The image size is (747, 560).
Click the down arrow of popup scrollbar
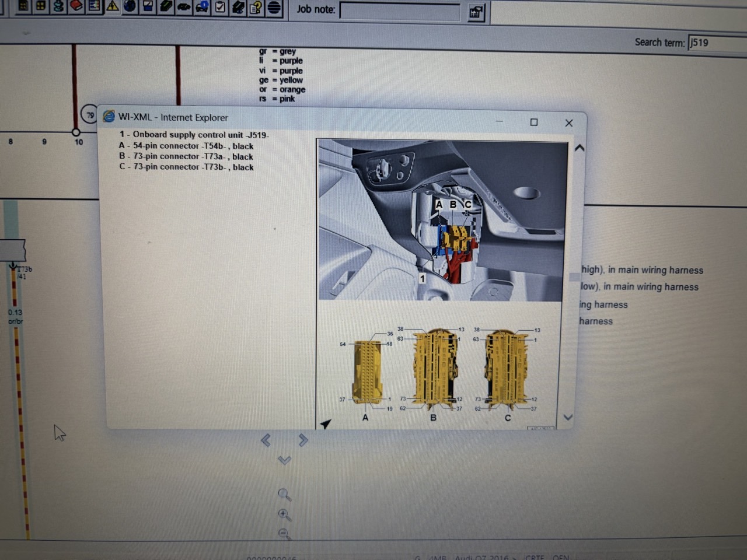(568, 418)
